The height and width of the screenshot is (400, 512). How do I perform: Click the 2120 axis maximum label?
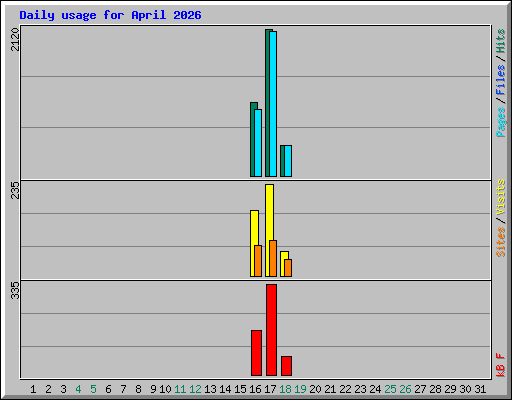15,39
